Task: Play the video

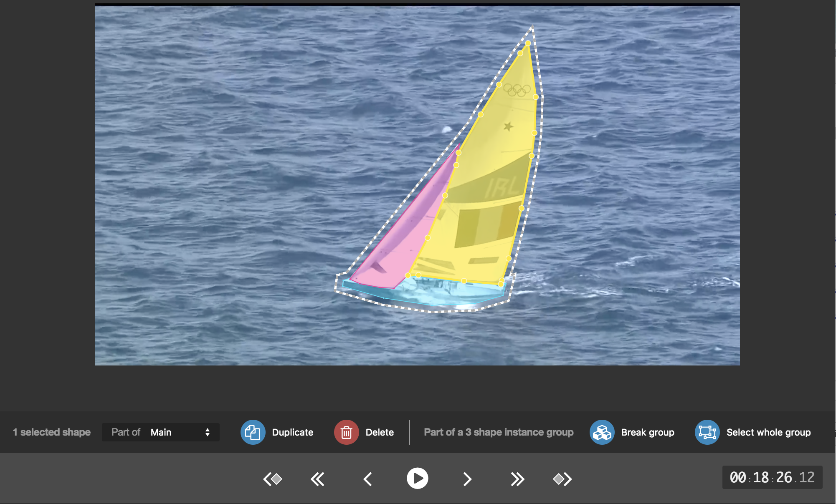Action: coord(418,478)
